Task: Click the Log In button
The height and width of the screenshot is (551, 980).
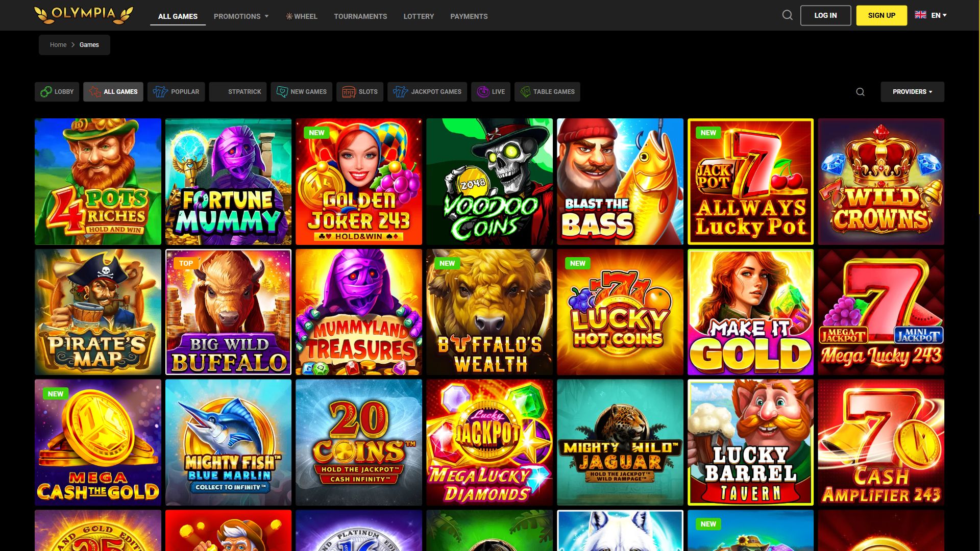Action: [x=825, y=15]
